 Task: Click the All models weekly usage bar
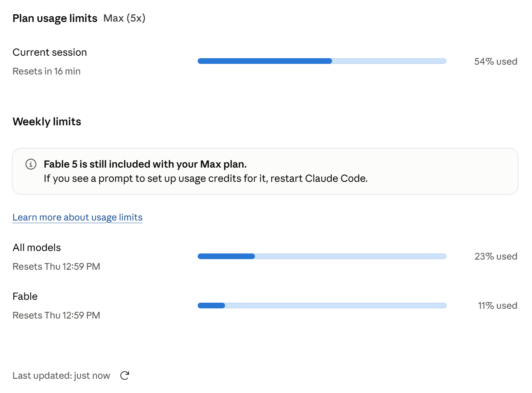[322, 256]
